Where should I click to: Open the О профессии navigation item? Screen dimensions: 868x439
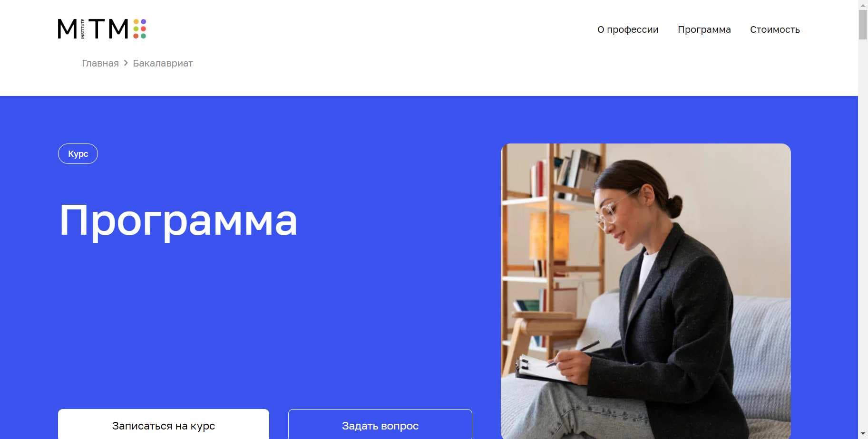(628, 29)
